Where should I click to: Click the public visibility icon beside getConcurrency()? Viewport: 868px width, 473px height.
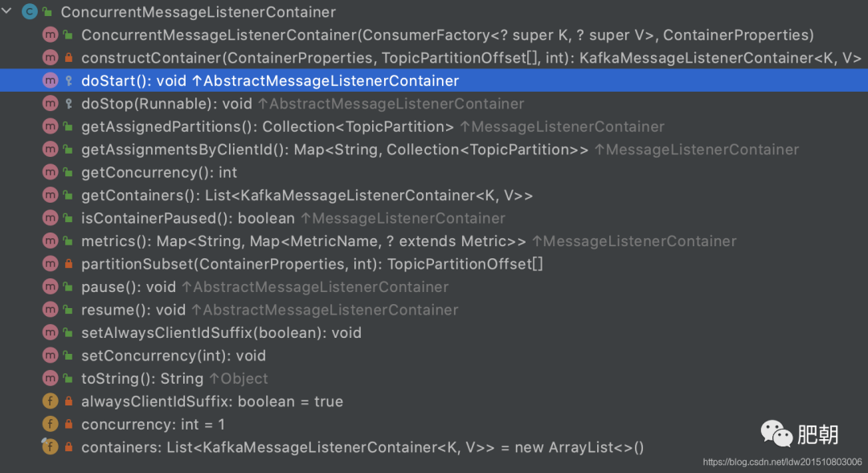pyautogui.click(x=68, y=172)
